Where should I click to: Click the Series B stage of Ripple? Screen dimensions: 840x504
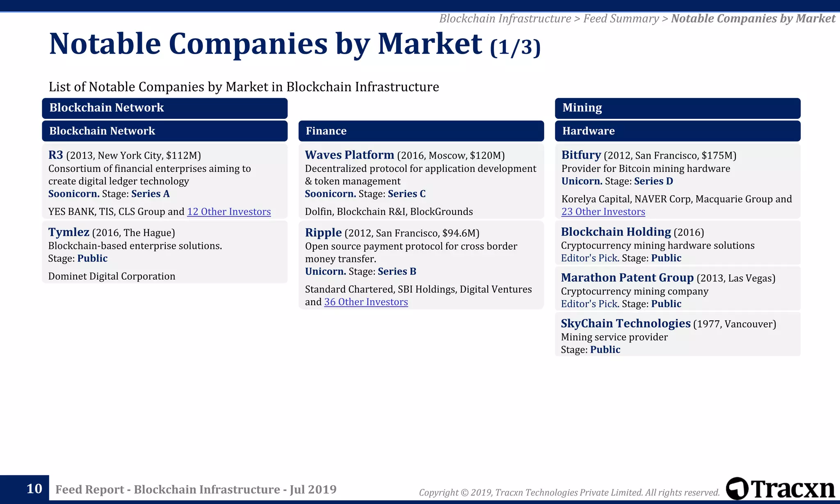(x=397, y=271)
